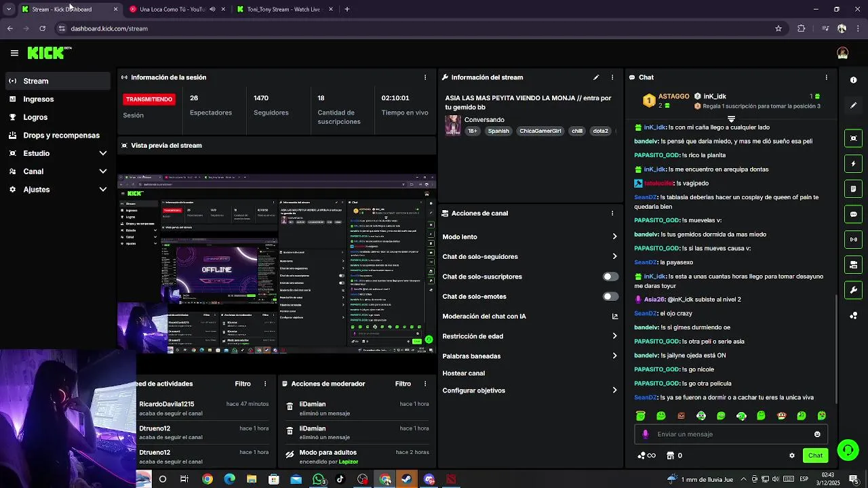Select Ingresos in the sidebar
Viewport: 868px width, 488px height.
tap(58, 99)
